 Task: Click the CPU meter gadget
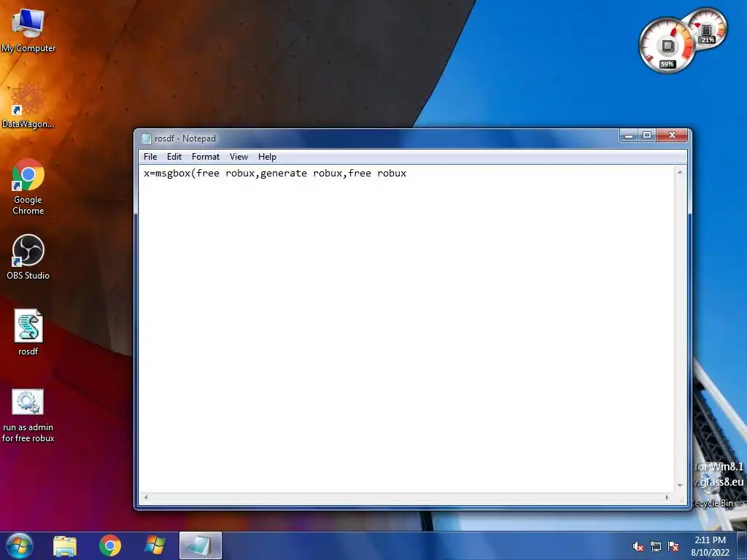(667, 46)
